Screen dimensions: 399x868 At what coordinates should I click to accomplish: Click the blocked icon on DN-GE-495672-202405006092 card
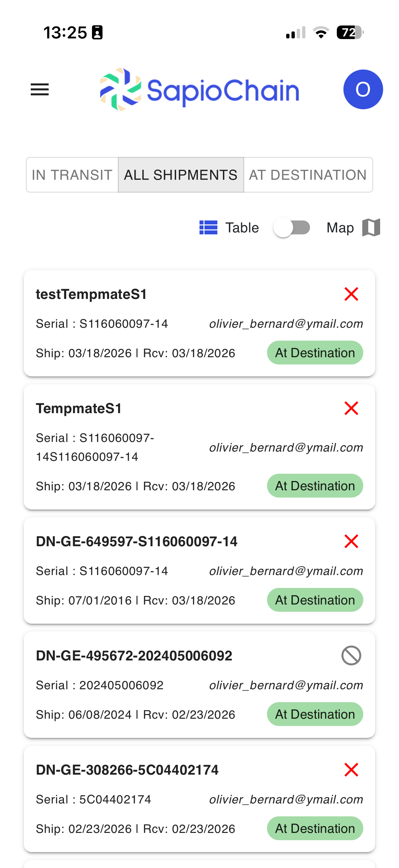(x=351, y=656)
